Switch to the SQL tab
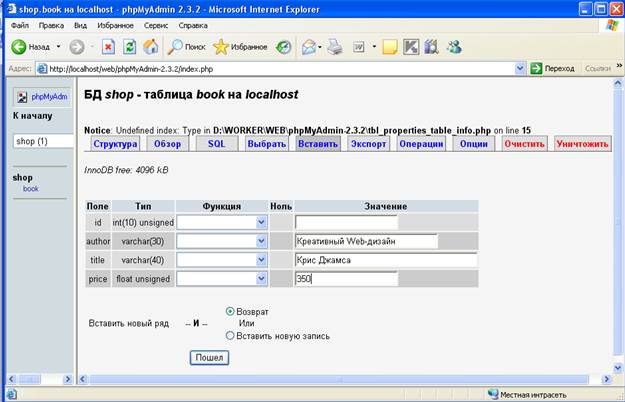The width and height of the screenshot is (625, 402). pyautogui.click(x=217, y=144)
